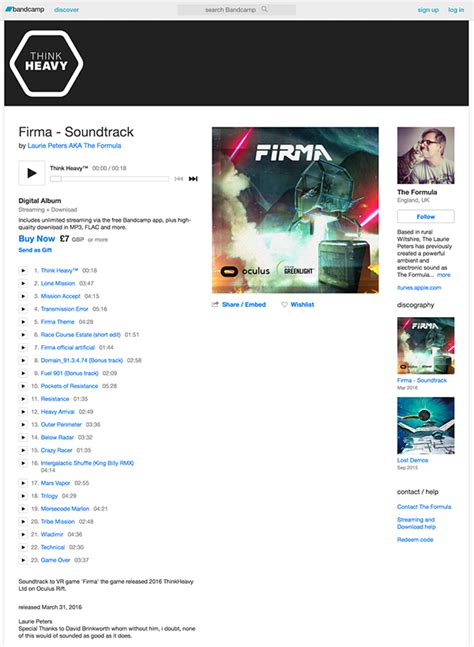Skip to next track in player
Image resolution: width=474 pixels, height=647 pixels.
(x=193, y=179)
